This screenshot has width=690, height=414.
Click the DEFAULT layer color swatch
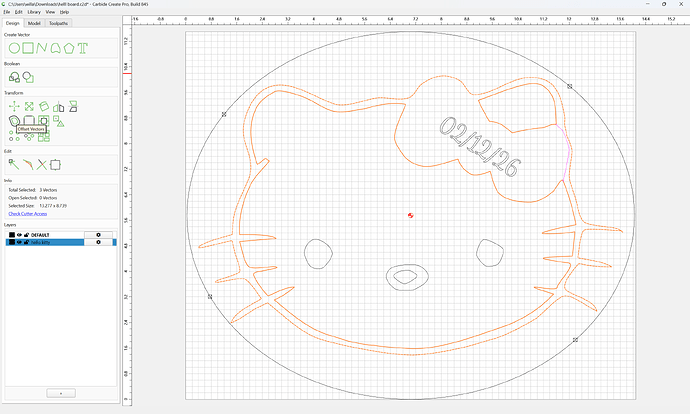pyautogui.click(x=12, y=235)
